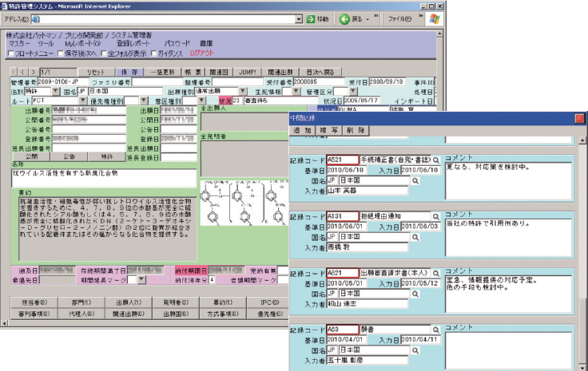Screen dimensions: 588x371
Task: Click 中間記録 scrollbar down arrow
Action: coord(582,367)
